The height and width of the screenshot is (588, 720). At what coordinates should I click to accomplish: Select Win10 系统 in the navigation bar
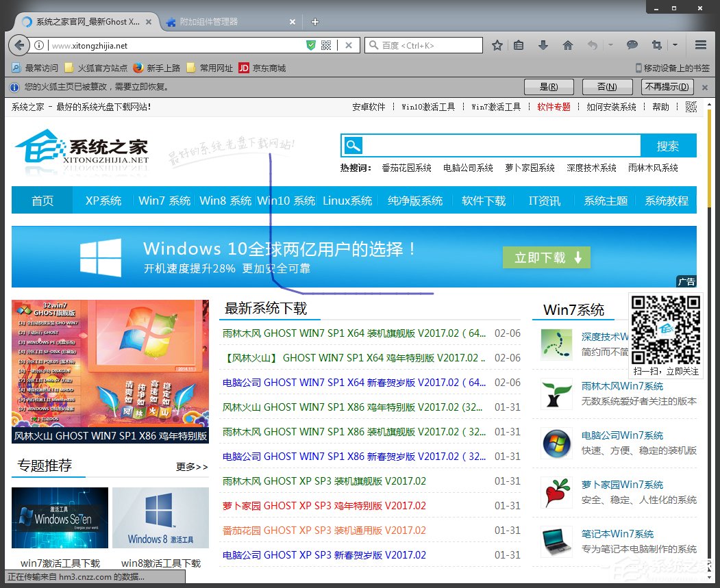pyautogui.click(x=287, y=200)
